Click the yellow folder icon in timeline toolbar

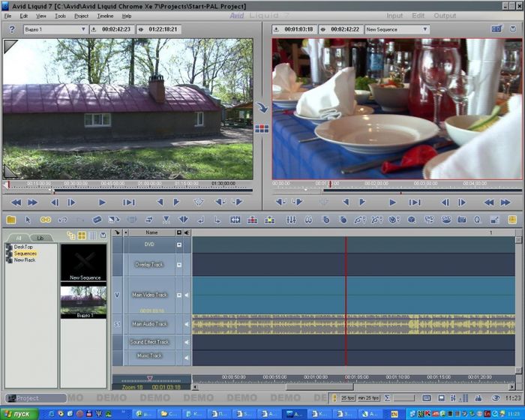10,220
